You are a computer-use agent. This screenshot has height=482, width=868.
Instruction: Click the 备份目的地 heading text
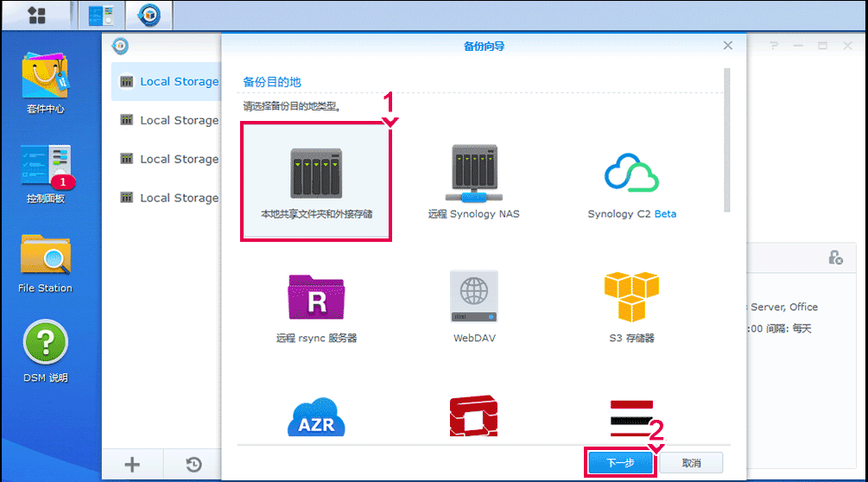tap(272, 82)
